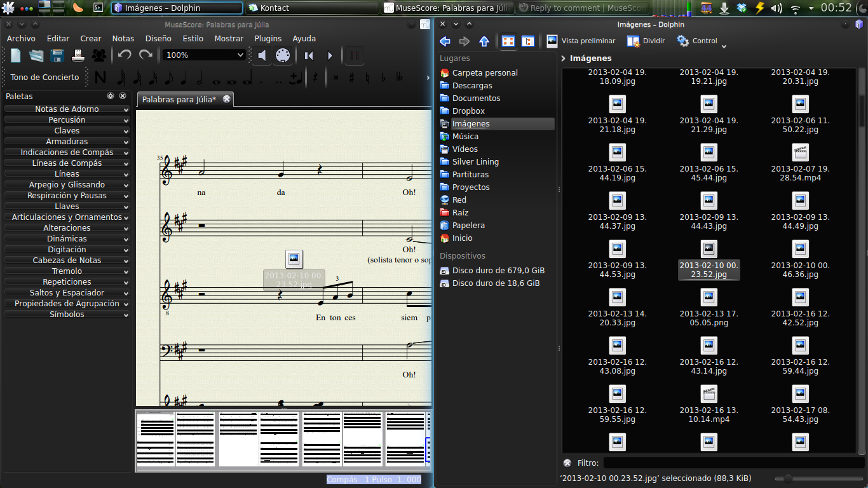Screen dimensions: 868x488
Task: Save score with floppy disk icon
Action: (x=57, y=55)
